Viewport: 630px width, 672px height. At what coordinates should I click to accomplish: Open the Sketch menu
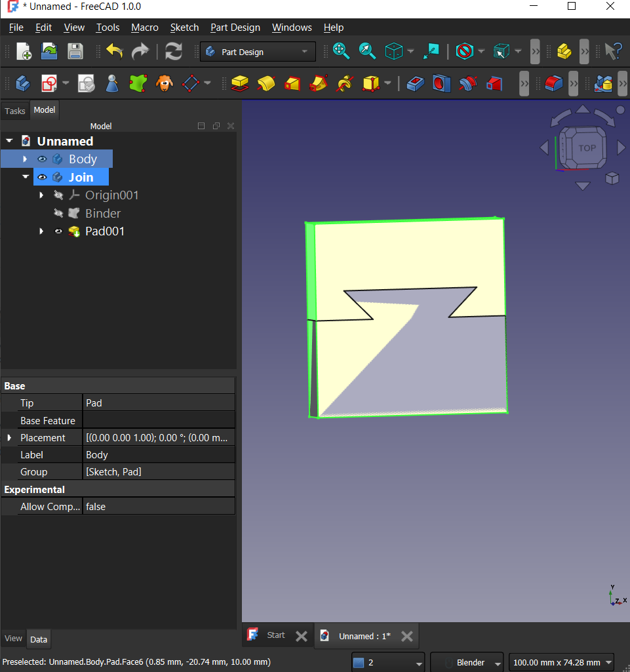tap(184, 28)
